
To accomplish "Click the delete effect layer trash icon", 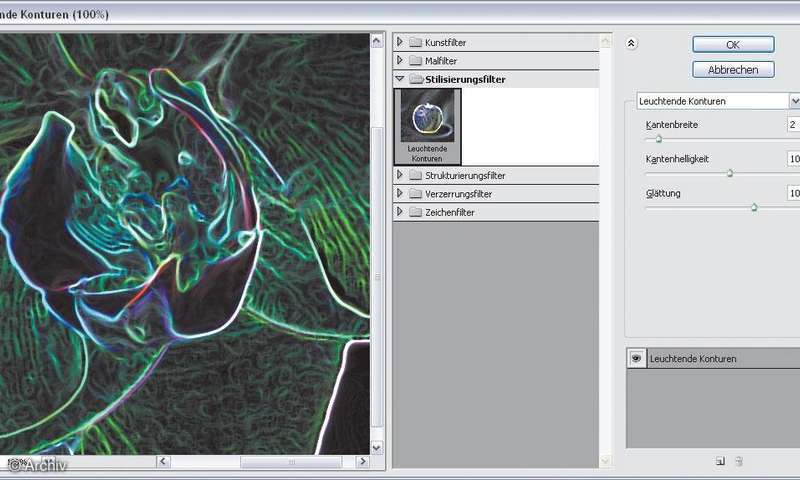I will coord(739,461).
